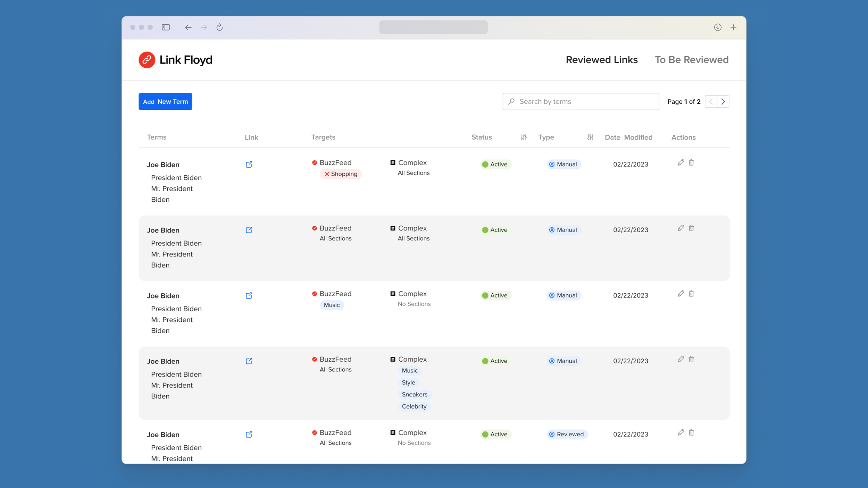This screenshot has height=488, width=868.
Task: Switch to To Be Reviewed tab
Action: click(691, 60)
